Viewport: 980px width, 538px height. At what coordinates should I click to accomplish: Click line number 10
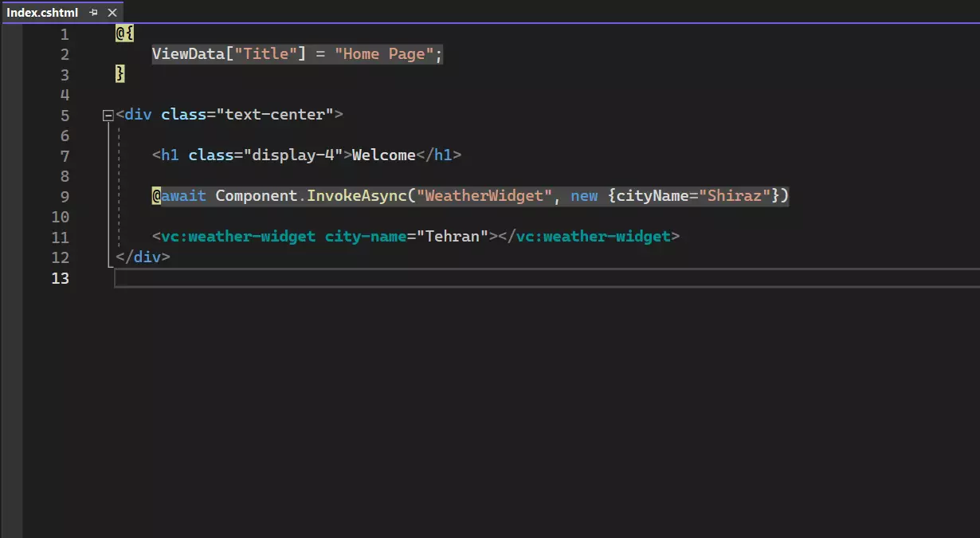(x=61, y=217)
